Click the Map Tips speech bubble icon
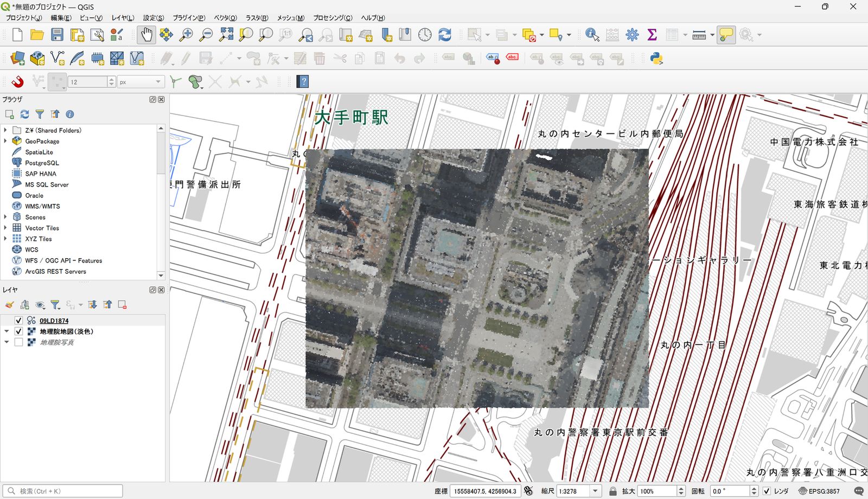Screen dimensions: 868x499 coord(726,35)
